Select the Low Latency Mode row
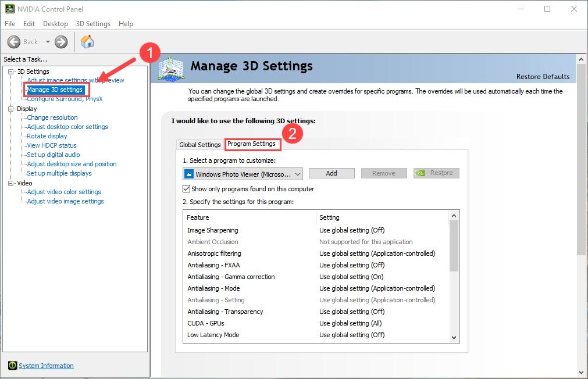 (316, 335)
